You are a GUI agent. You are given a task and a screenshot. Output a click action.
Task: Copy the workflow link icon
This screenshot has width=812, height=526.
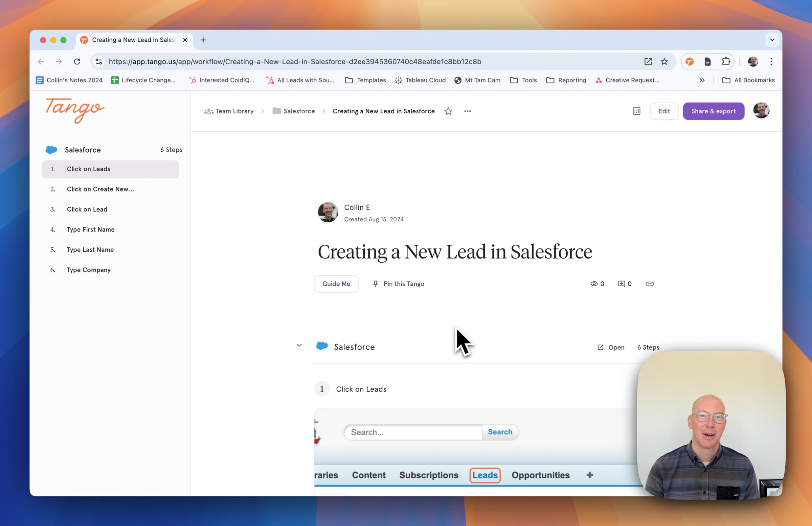650,284
